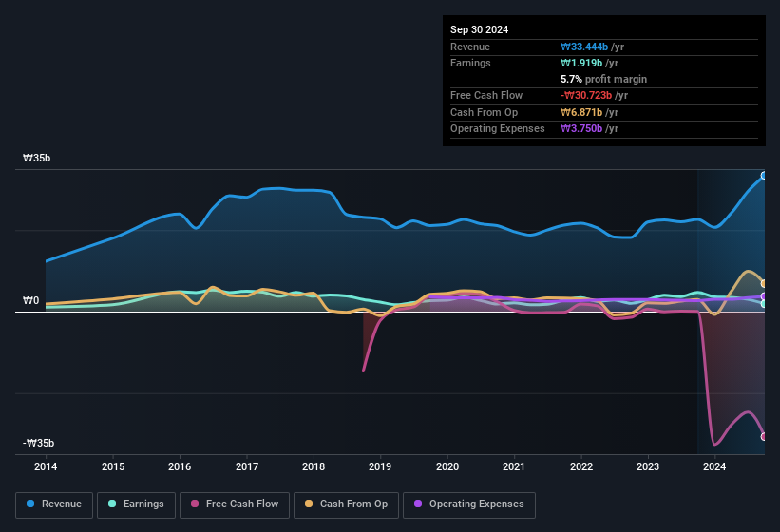Click the 2018 x-axis label

point(314,466)
